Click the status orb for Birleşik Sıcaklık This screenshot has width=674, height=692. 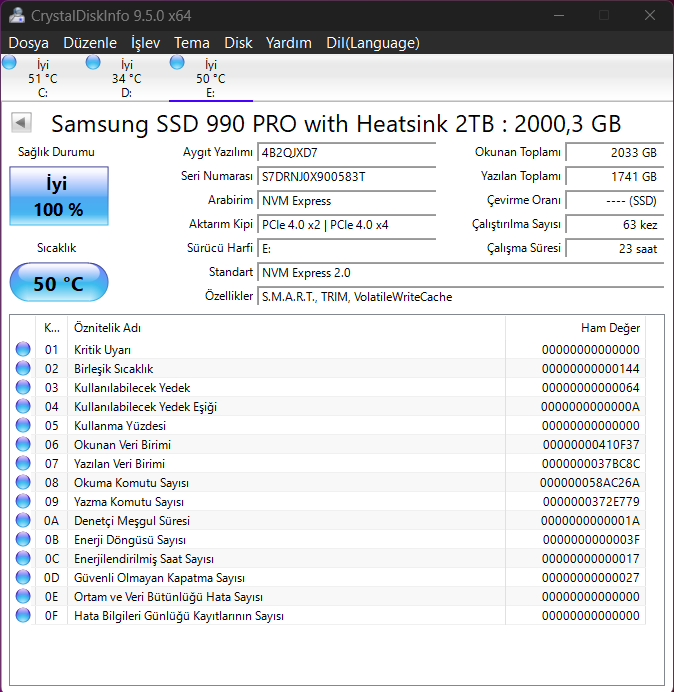[x=23, y=368]
